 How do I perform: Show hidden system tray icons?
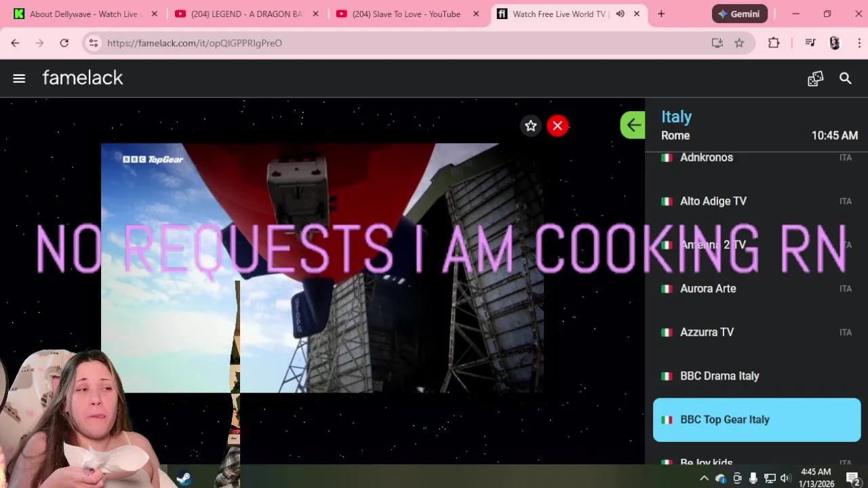click(x=704, y=479)
